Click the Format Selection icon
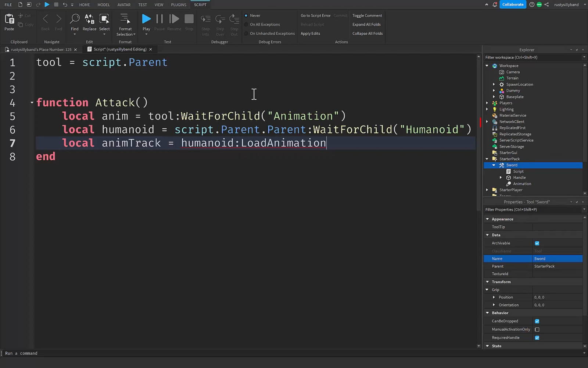588x368 pixels. 125,19
